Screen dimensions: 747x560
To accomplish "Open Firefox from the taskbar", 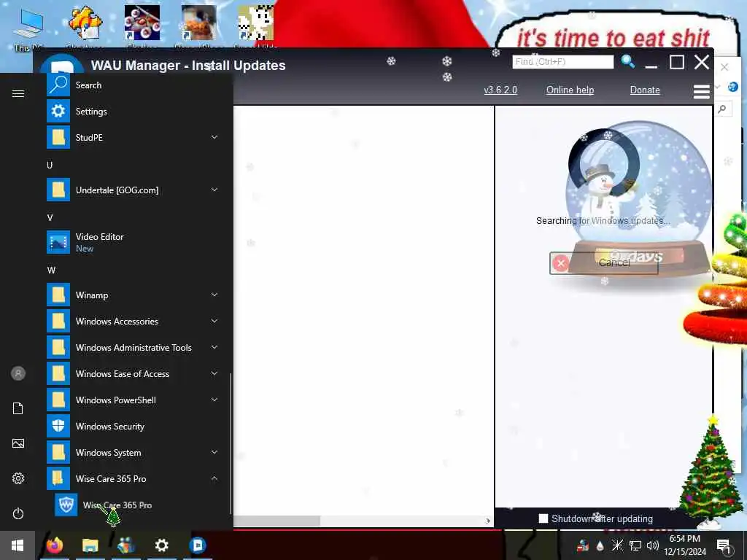I will tap(55, 545).
